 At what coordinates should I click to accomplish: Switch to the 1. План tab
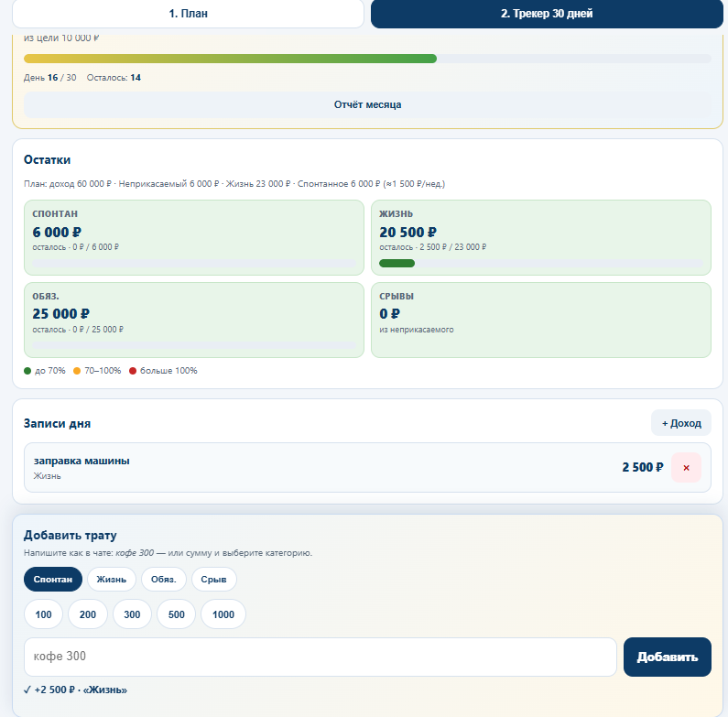(188, 14)
